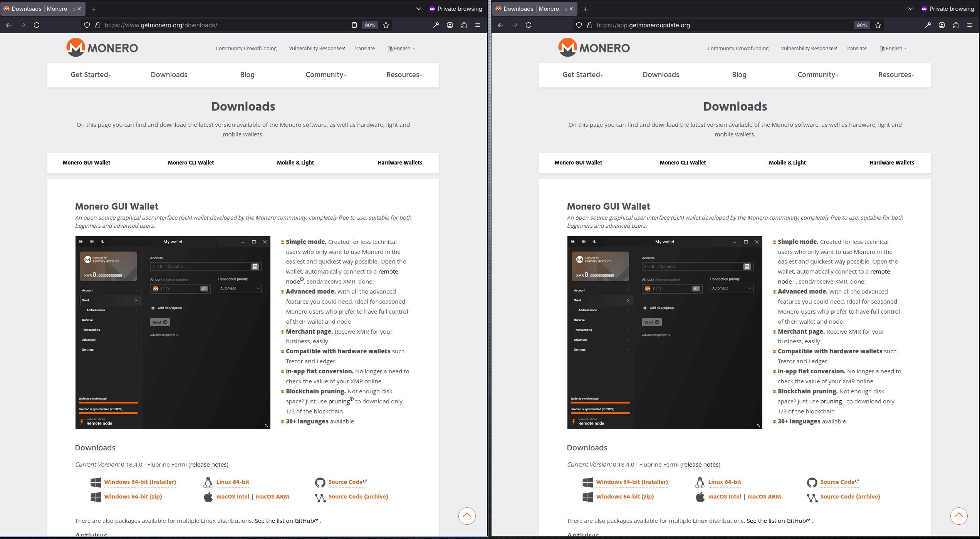980x539 pixels.
Task: Show tracking protection shield for getmoneroupdate.org
Action: point(579,25)
